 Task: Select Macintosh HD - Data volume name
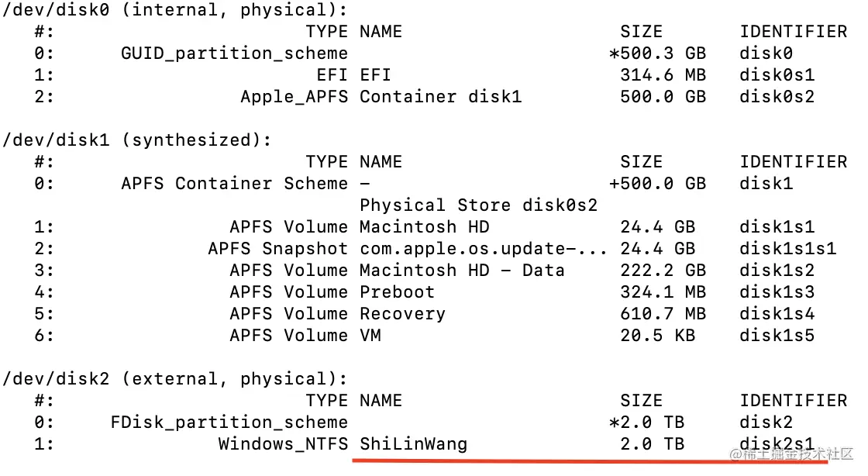click(462, 270)
